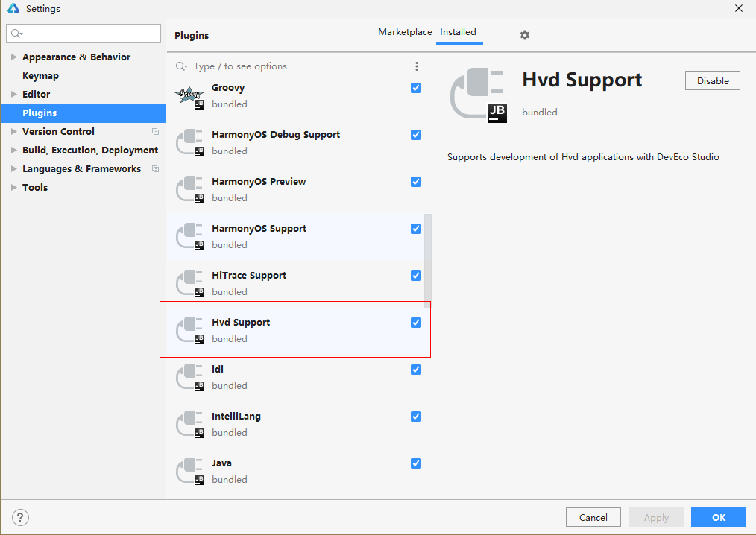Close the Settings dialog
Viewport: 756px width, 535px height.
739,8
